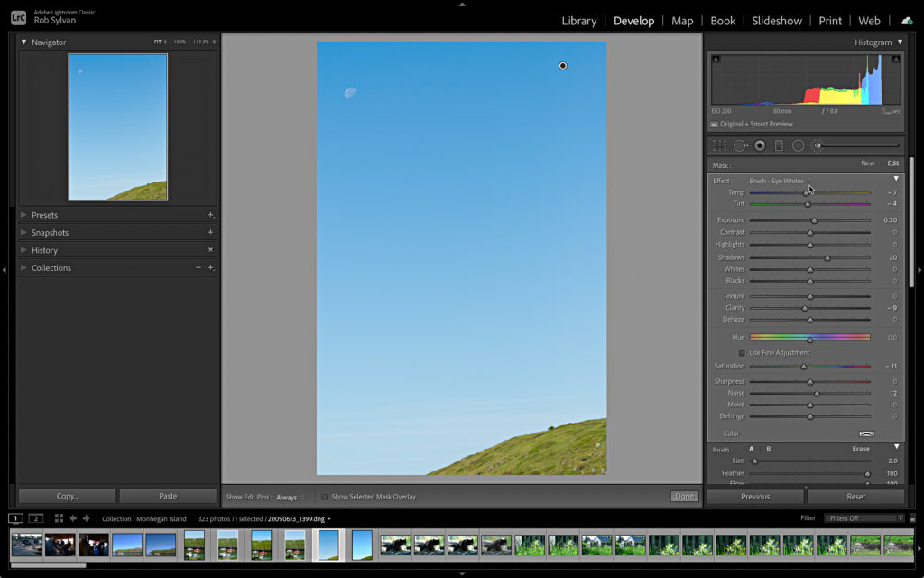
Task: Switch to brush B
Action: [769, 449]
